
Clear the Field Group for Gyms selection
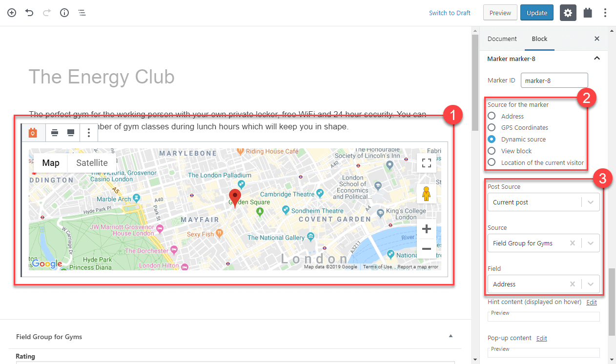[x=573, y=243]
